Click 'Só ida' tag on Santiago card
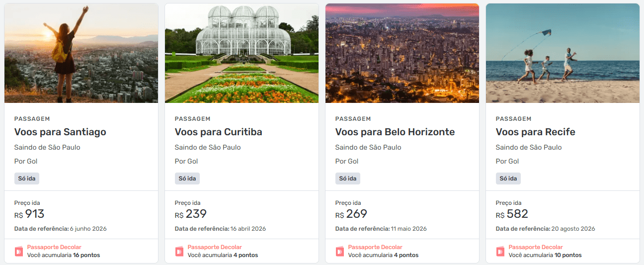Viewport: 644px width, 265px height. tap(27, 178)
